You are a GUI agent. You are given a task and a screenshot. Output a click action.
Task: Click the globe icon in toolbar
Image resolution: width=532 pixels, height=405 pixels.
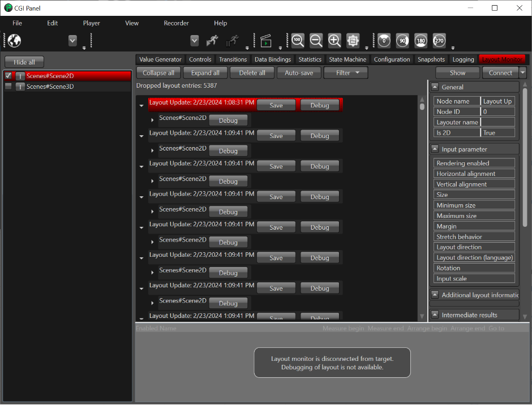pyautogui.click(x=14, y=41)
